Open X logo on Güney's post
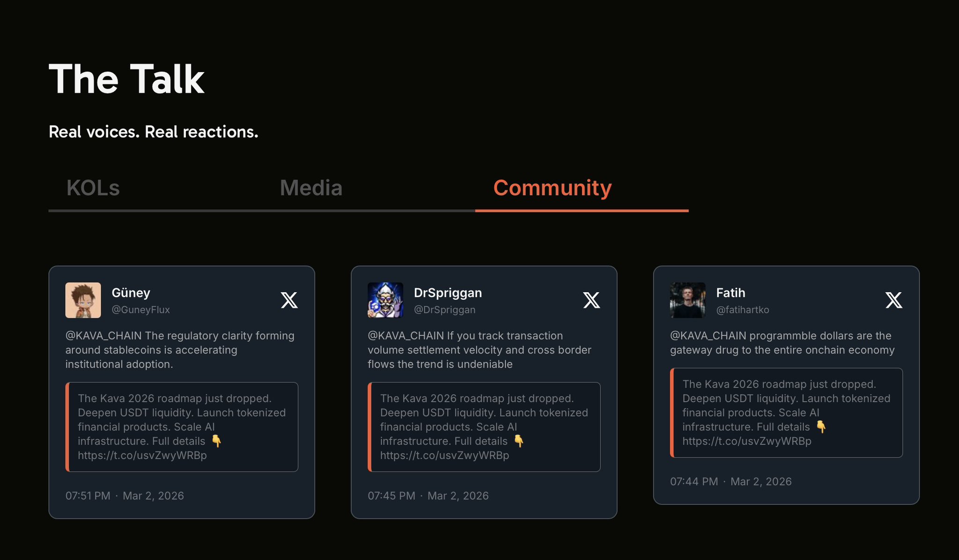959x560 pixels. pyautogui.click(x=289, y=300)
